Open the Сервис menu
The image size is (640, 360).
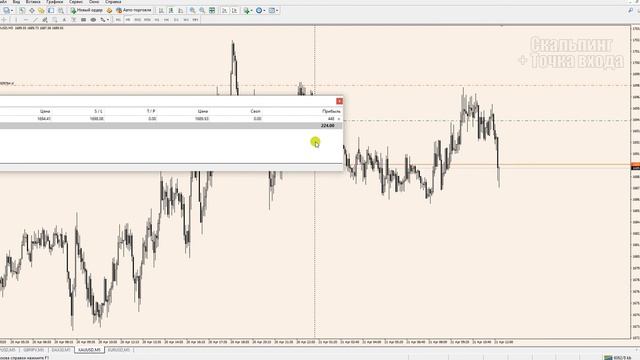(x=76, y=2)
